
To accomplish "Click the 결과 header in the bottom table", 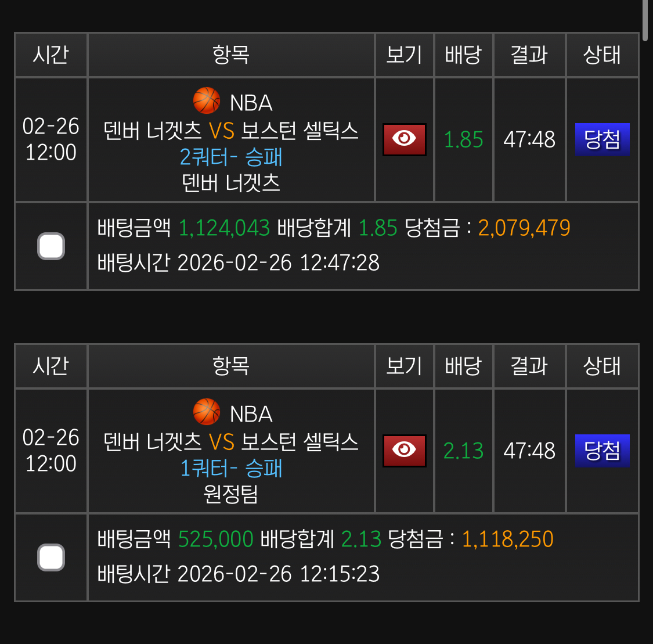I will [x=529, y=366].
